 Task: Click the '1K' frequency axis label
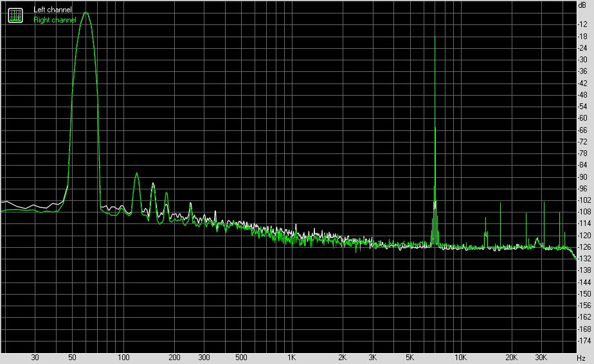click(x=291, y=358)
